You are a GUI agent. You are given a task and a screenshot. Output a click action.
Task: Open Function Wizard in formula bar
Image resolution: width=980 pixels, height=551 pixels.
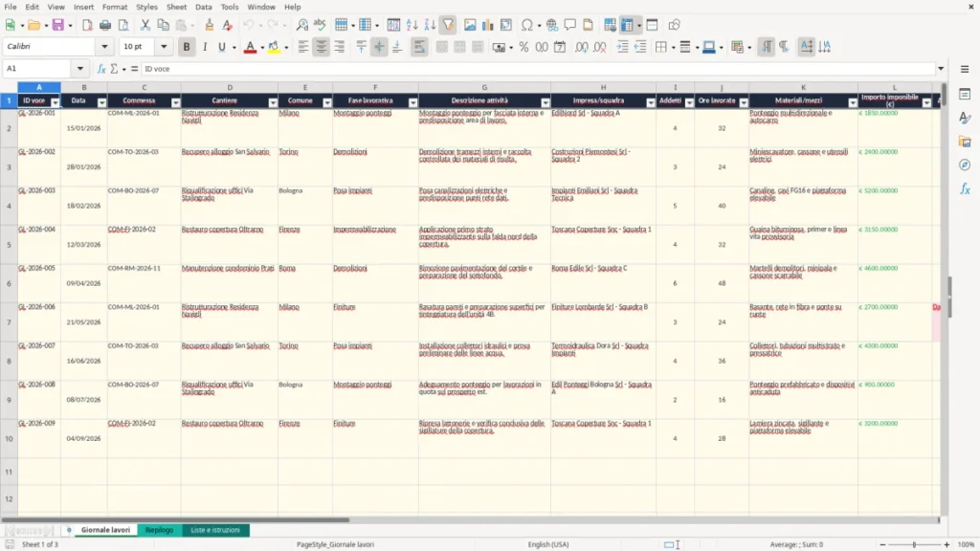pyautogui.click(x=101, y=69)
